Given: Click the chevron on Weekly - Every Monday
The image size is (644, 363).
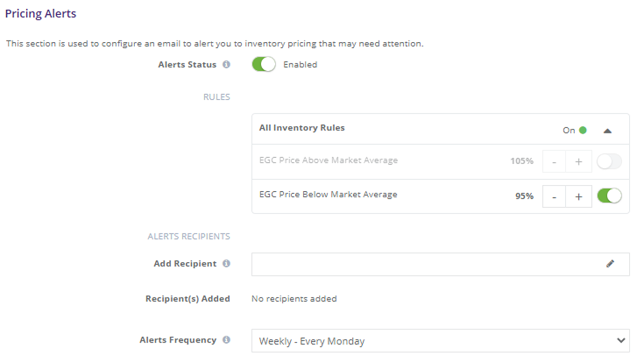Looking at the screenshot, I should pyautogui.click(x=621, y=340).
